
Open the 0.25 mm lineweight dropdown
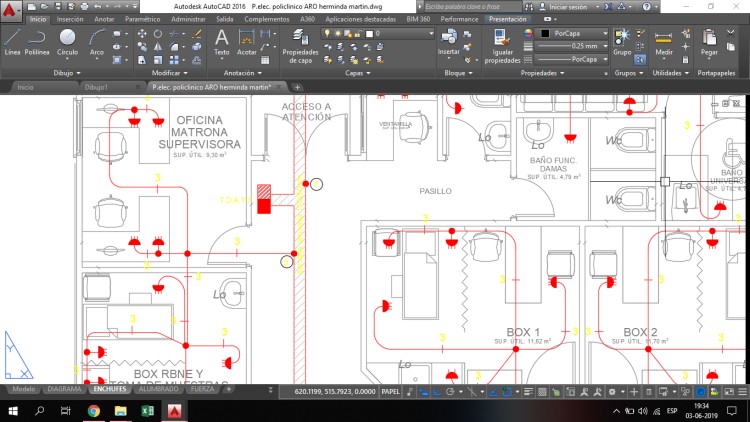coord(572,46)
